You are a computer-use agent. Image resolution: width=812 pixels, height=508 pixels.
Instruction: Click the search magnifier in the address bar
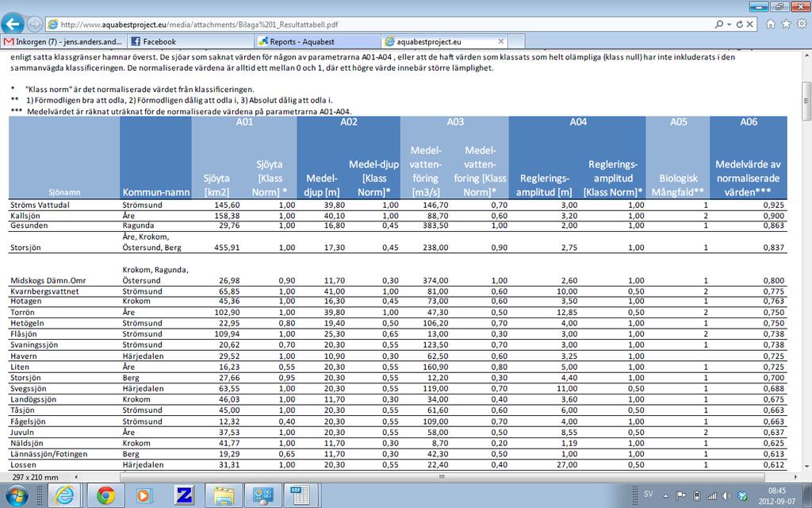(x=718, y=25)
